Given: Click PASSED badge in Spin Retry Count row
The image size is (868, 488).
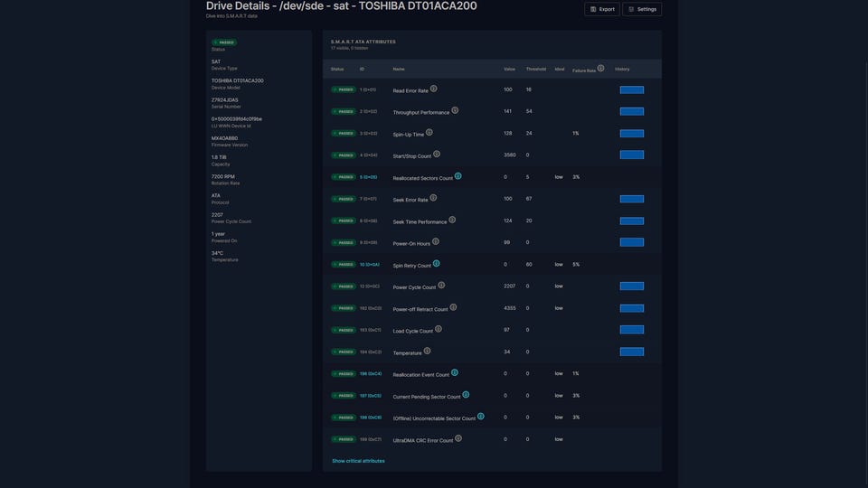Looking at the screenshot, I should coord(344,265).
